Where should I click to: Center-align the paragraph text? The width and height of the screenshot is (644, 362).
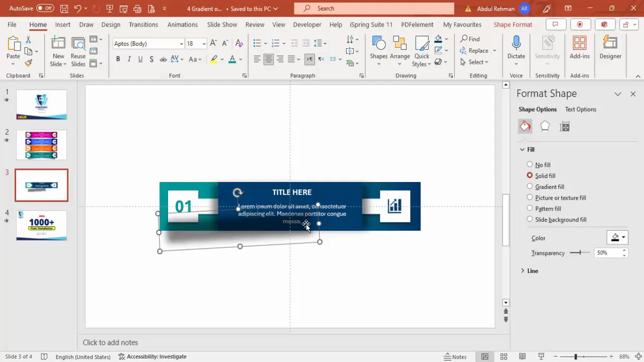pos(268,59)
